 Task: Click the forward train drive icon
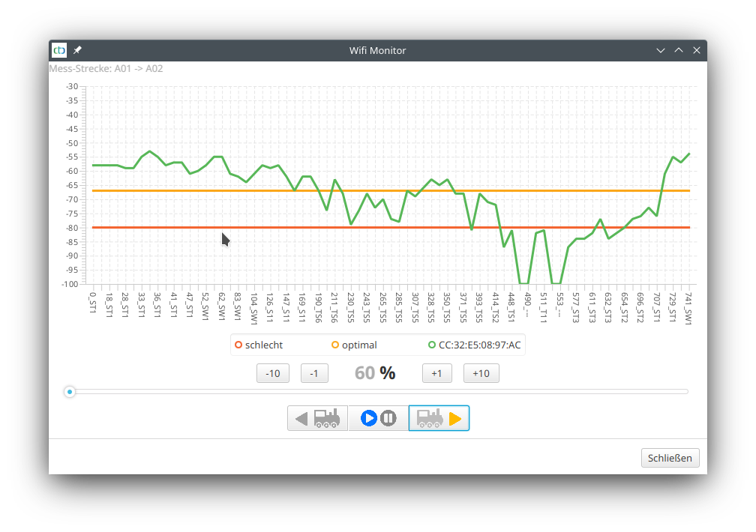click(x=439, y=418)
